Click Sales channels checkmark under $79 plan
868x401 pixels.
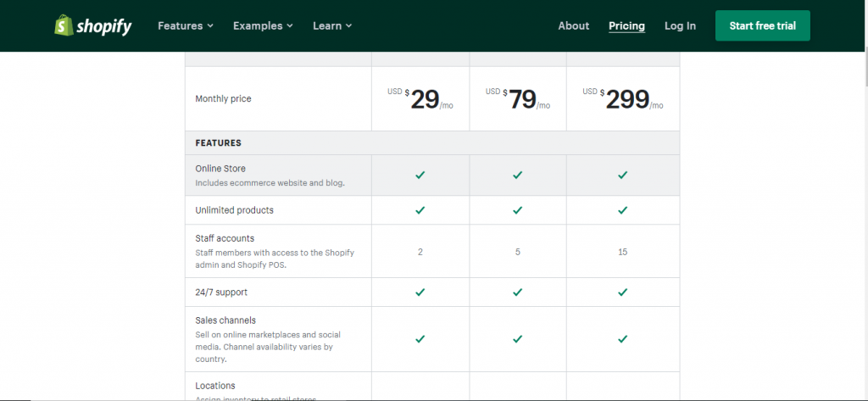(x=518, y=339)
